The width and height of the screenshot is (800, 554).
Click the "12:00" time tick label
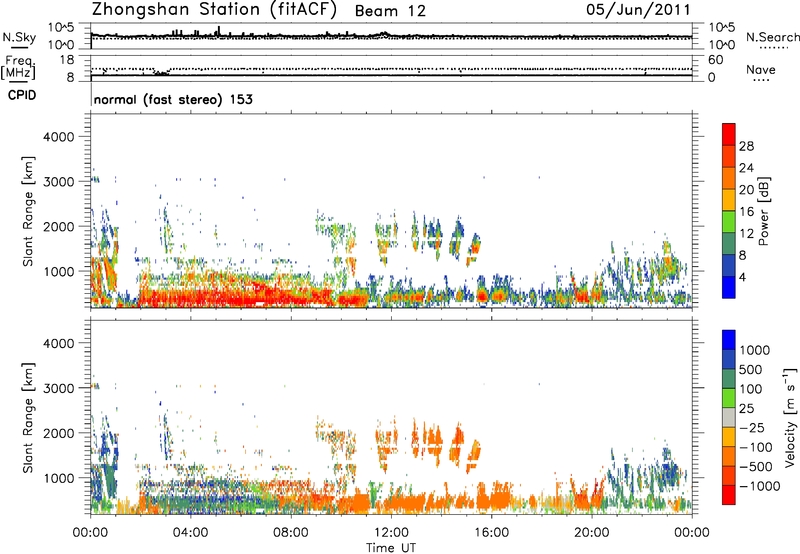tap(391, 533)
